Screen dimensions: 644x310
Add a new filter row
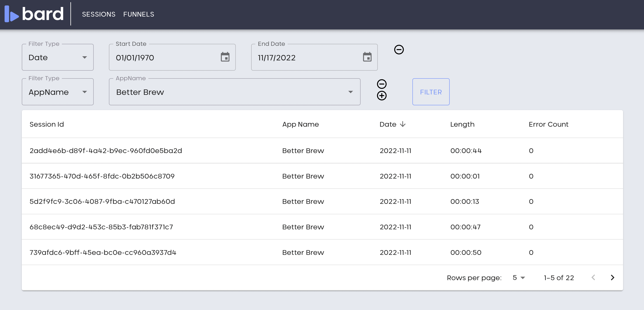coord(381,95)
